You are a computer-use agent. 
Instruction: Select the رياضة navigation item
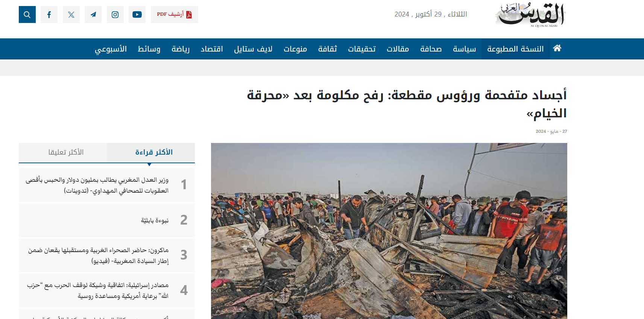tap(181, 49)
